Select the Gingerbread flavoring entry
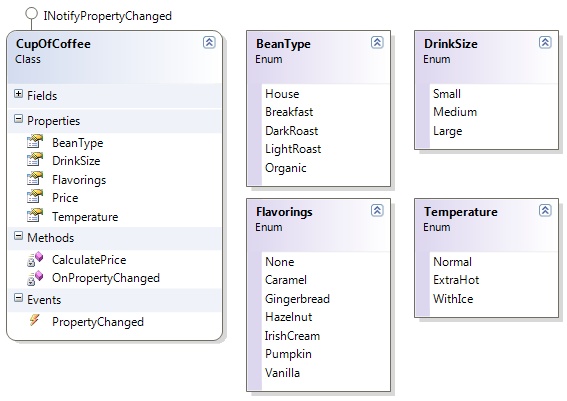The height and width of the screenshot is (401, 567). pos(297,299)
